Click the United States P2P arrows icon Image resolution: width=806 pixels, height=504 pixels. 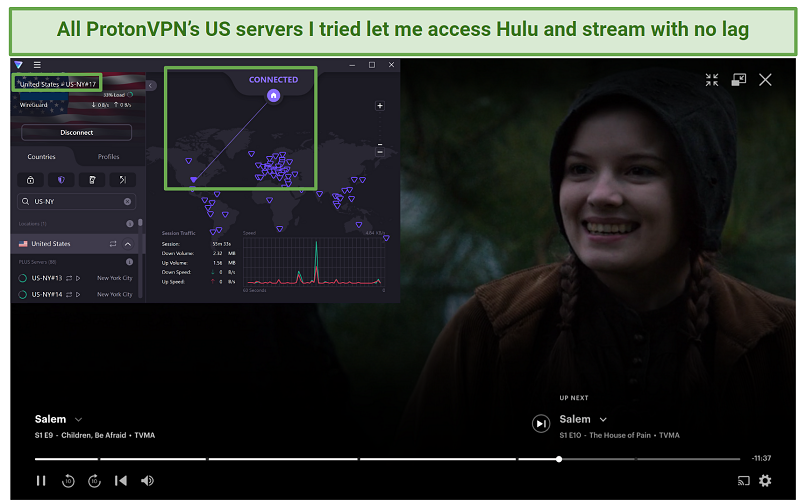113,244
